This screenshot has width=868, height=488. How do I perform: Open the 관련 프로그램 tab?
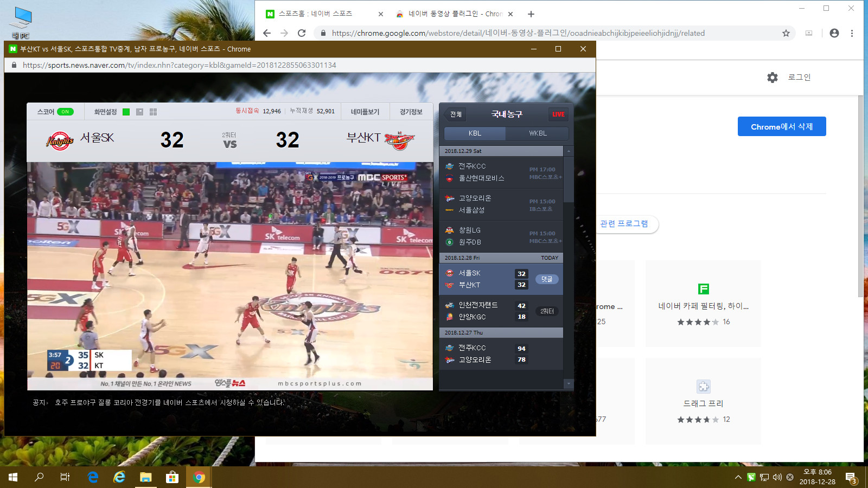point(624,224)
